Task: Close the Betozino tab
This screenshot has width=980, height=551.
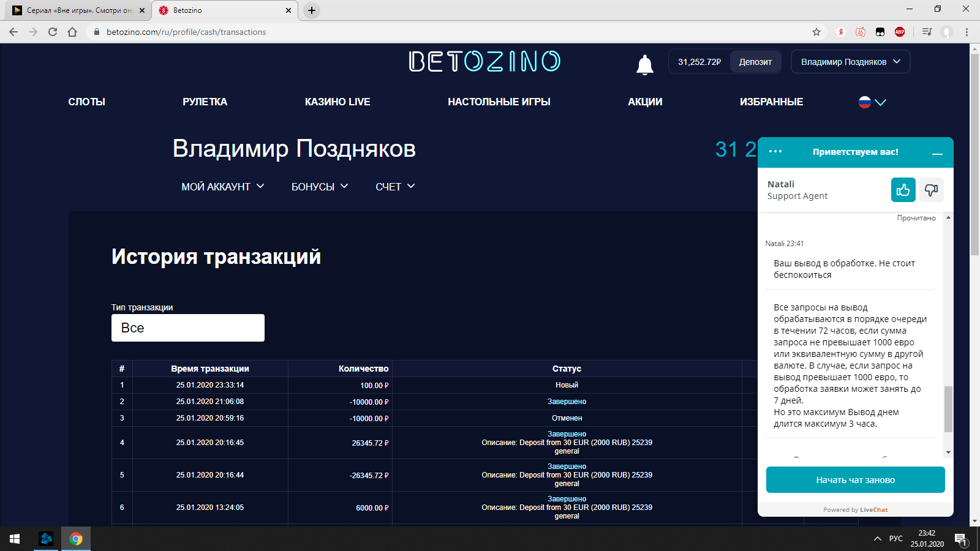Action: pos(288,10)
